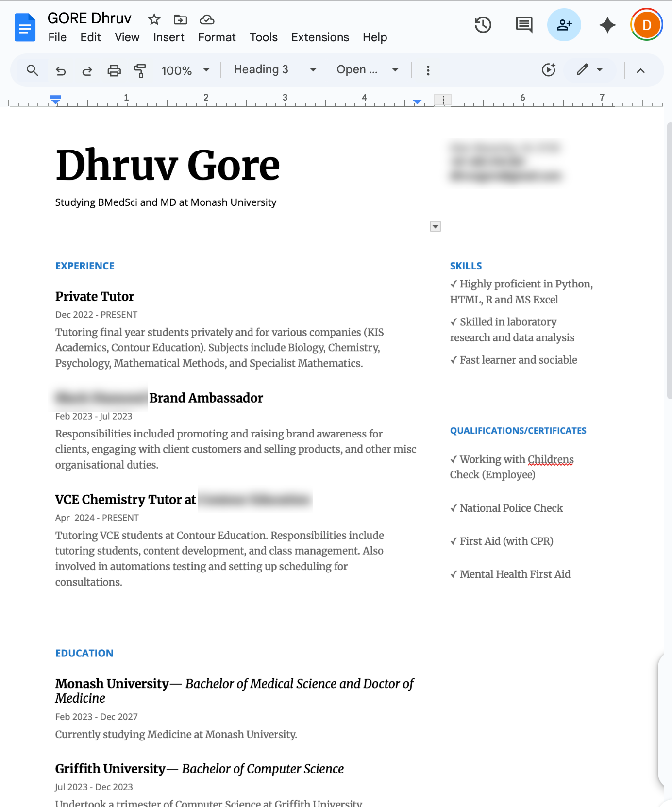Open the Format menu

tap(217, 37)
